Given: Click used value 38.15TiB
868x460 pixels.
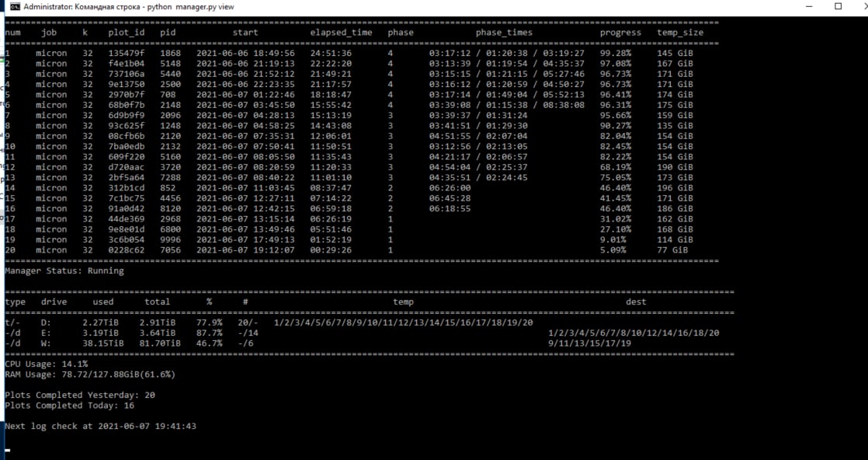Looking at the screenshot, I should [103, 343].
